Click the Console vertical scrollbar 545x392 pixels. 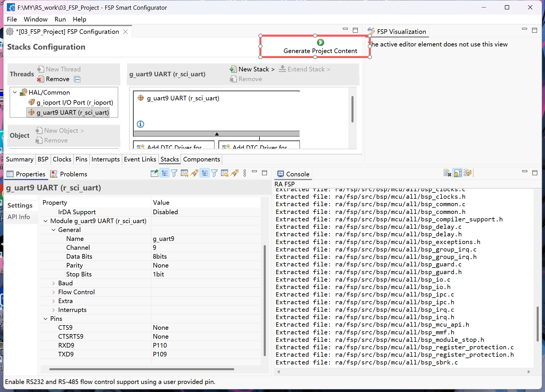point(537,323)
